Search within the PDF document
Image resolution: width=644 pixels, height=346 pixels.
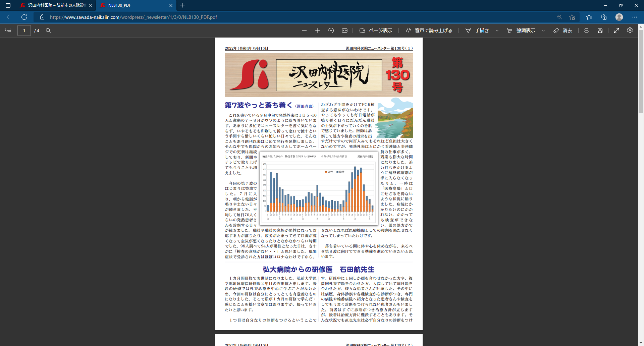click(48, 31)
